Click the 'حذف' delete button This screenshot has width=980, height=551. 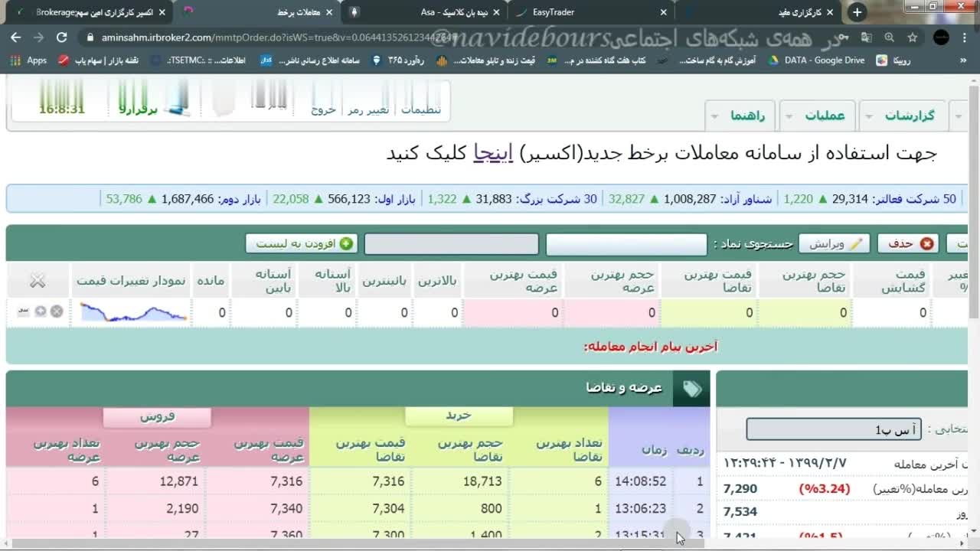(x=908, y=243)
